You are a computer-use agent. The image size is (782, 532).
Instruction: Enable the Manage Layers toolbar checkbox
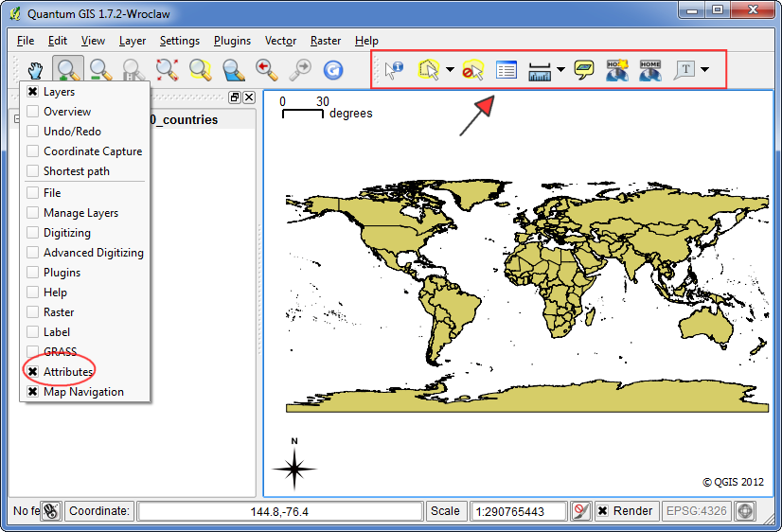(x=32, y=213)
